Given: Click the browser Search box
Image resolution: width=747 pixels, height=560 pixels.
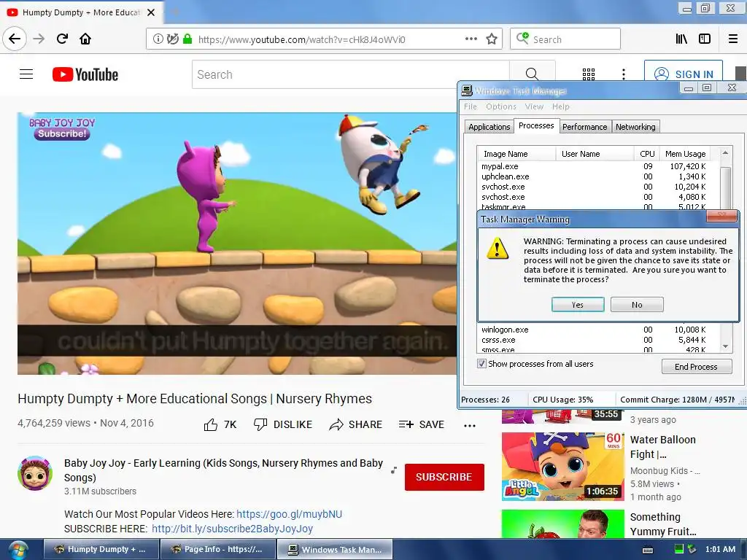Looking at the screenshot, I should coord(565,39).
